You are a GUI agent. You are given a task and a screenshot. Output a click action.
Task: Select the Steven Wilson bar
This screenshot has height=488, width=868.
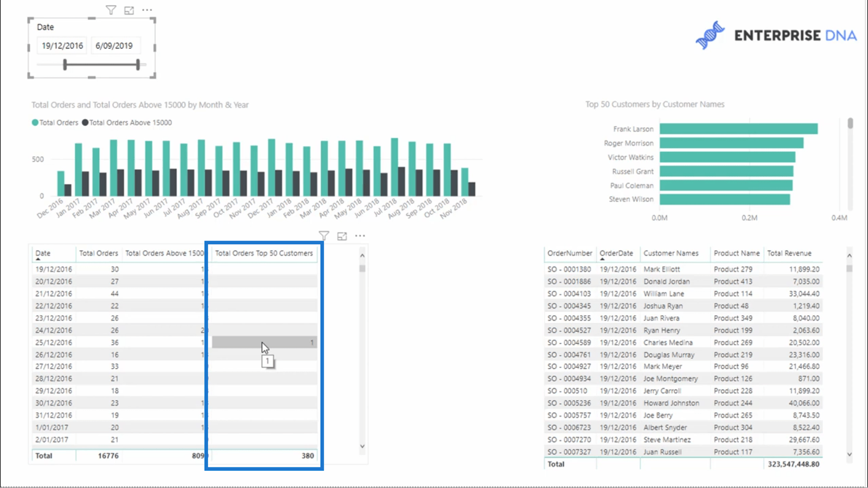coord(725,199)
